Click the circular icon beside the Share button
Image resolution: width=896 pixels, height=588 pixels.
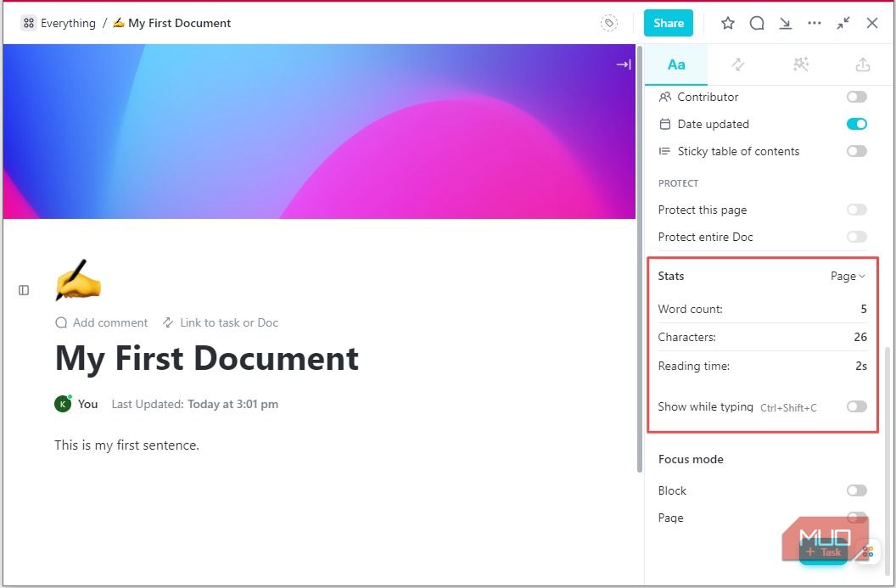pos(609,23)
